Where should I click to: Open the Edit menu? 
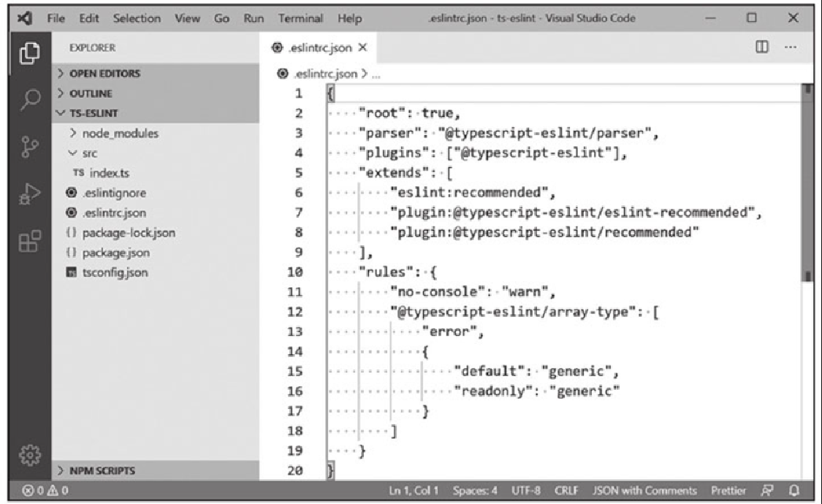click(89, 18)
